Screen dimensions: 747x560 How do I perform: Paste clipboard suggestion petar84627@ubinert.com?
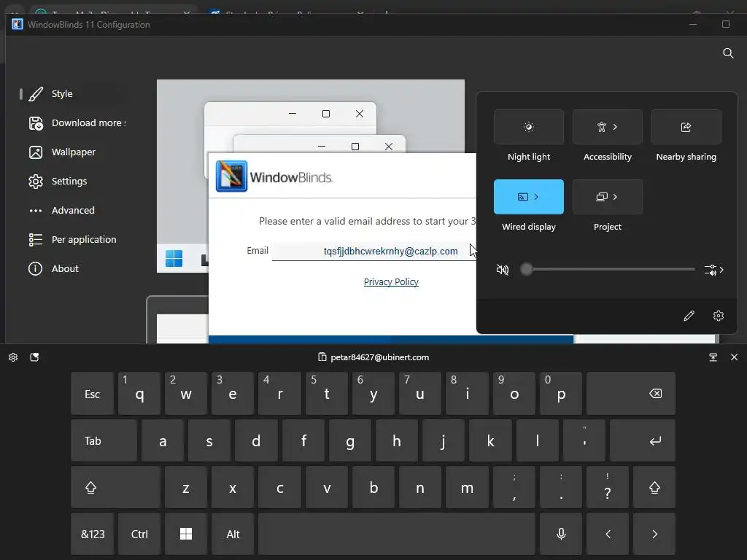tap(373, 357)
